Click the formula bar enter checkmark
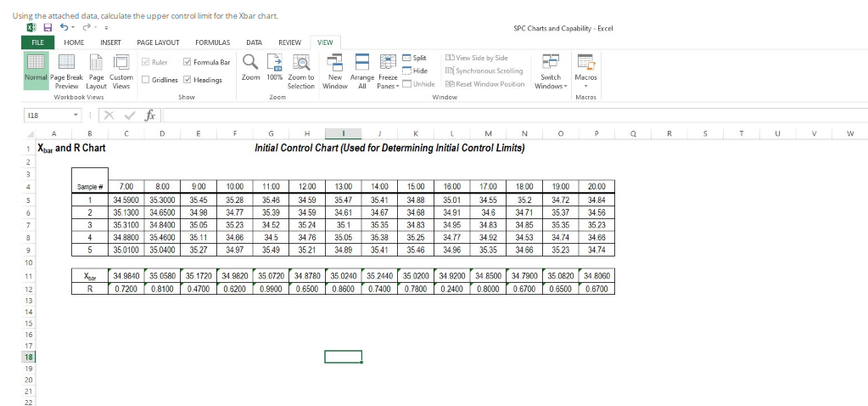 tap(130, 116)
